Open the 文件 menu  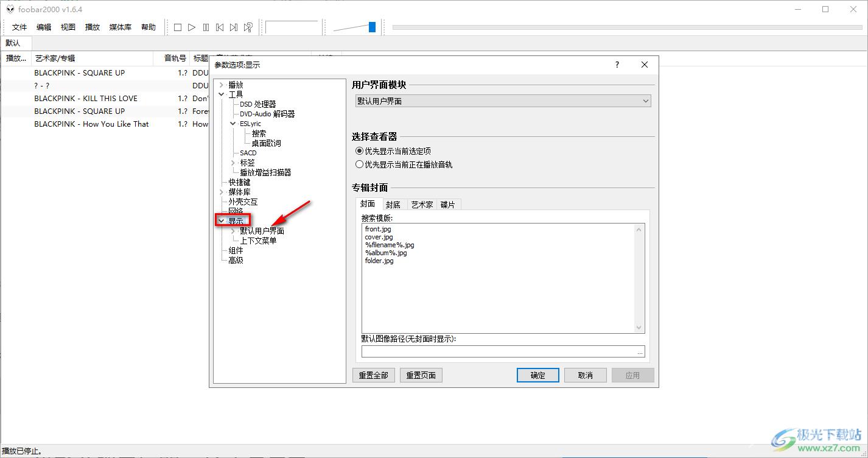coord(19,27)
